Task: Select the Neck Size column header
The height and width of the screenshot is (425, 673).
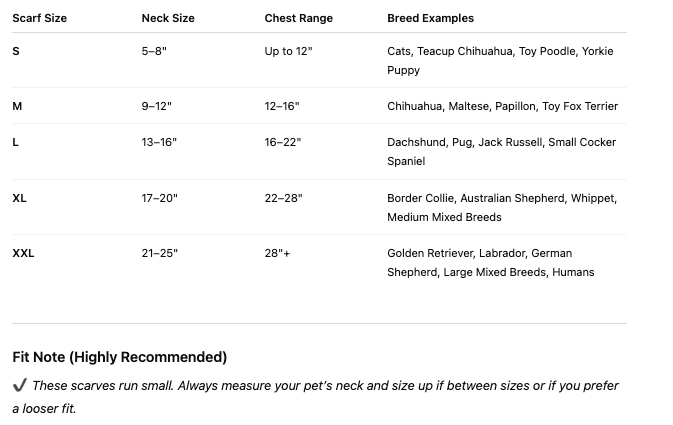Action: pyautogui.click(x=168, y=18)
